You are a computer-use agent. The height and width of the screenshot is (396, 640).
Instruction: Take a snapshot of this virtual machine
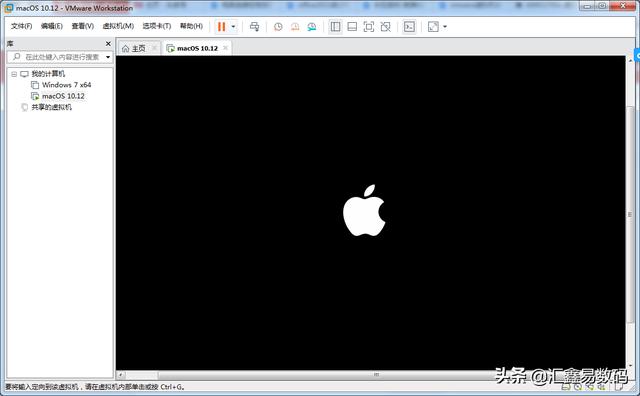(278, 27)
